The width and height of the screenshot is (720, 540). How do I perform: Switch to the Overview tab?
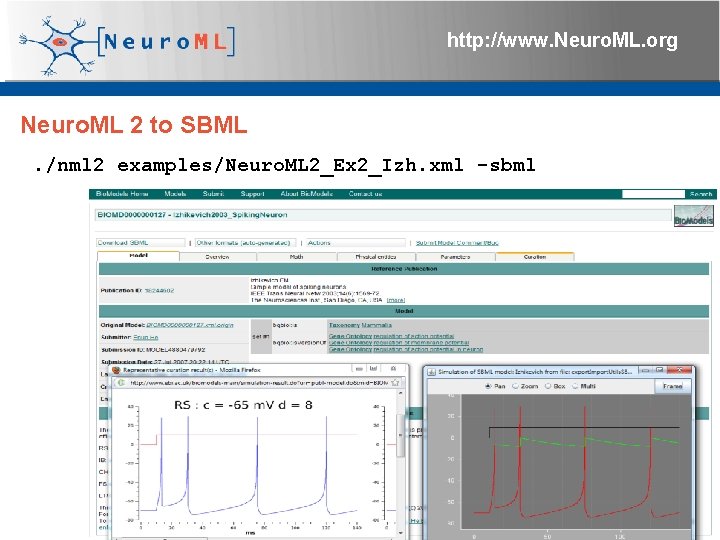[x=218, y=257]
